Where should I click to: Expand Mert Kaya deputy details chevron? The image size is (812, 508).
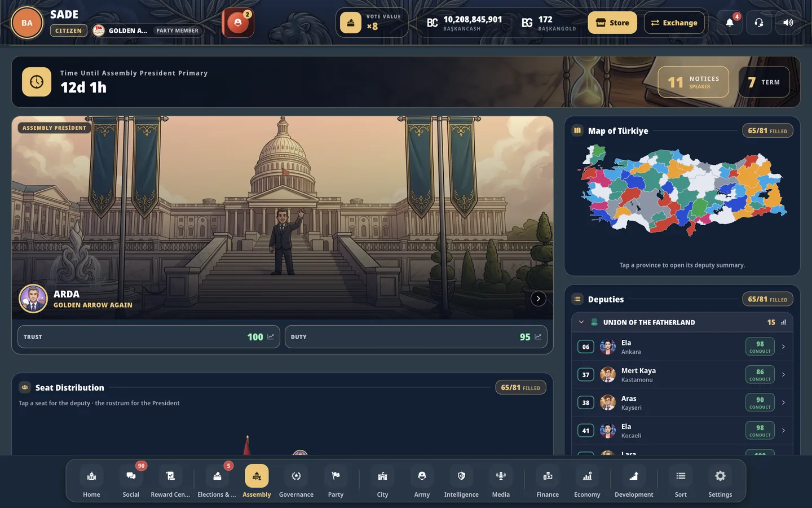tap(783, 375)
